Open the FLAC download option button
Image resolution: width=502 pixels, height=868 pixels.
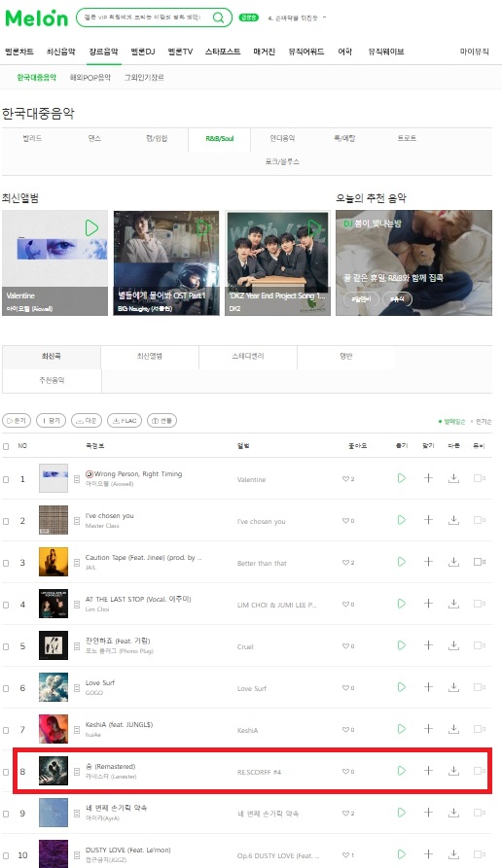tap(125, 421)
